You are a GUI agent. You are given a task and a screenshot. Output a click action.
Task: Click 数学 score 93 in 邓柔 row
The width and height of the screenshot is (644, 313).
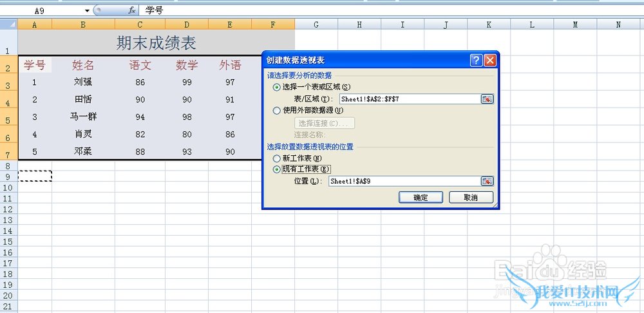tap(187, 151)
